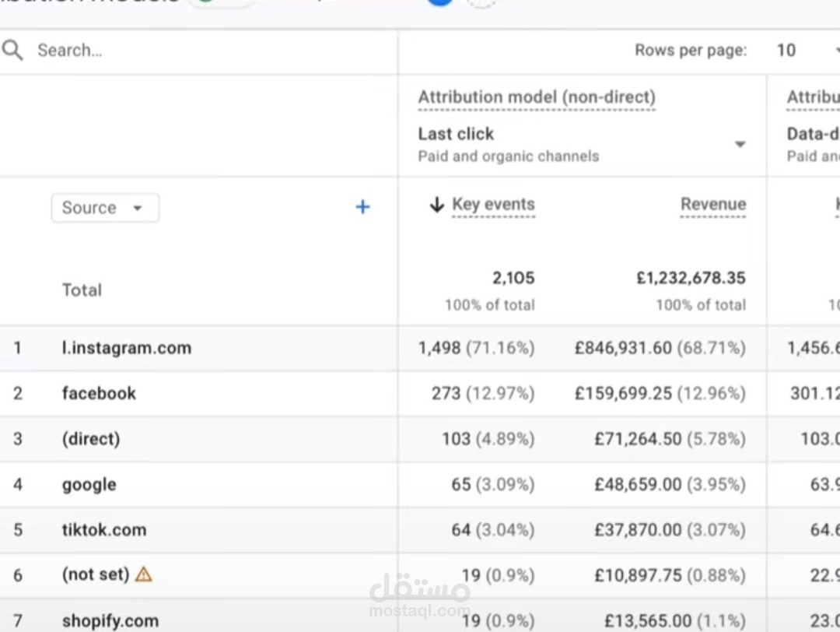Click the warning triangle next to (not set)
Viewport: 840px width, 632px height.
point(144,574)
